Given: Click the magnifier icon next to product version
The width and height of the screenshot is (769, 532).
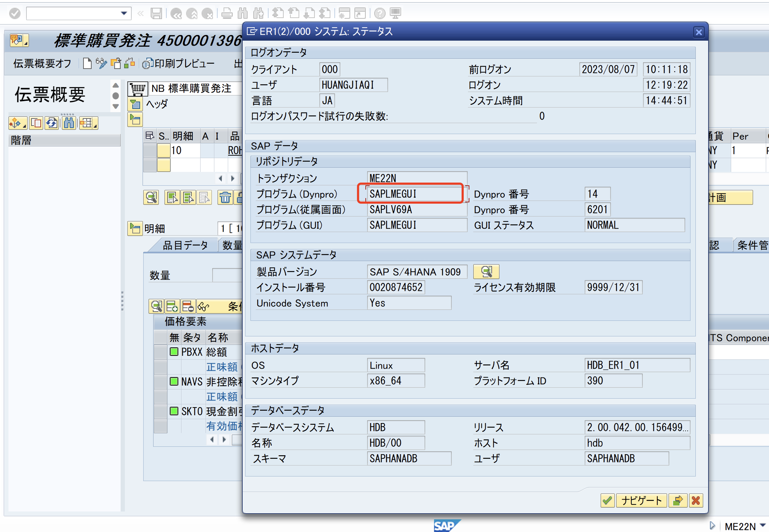Looking at the screenshot, I should (486, 272).
